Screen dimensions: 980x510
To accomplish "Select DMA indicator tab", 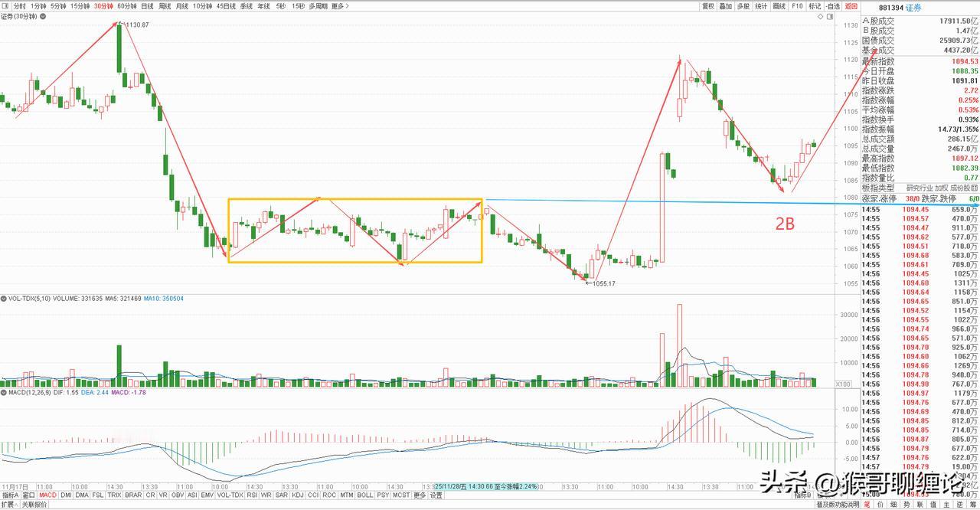I will click(82, 495).
